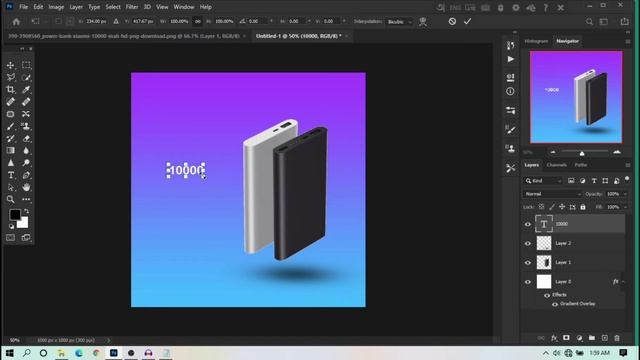Collapse Layer 0 effects list arrow
This screenshot has width=640, height=360.
coord(623,282)
